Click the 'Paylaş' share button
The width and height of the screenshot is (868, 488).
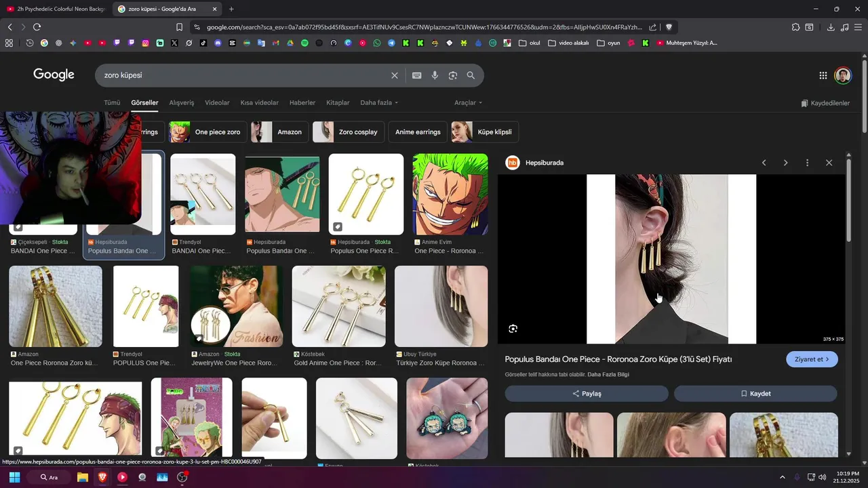point(587,394)
